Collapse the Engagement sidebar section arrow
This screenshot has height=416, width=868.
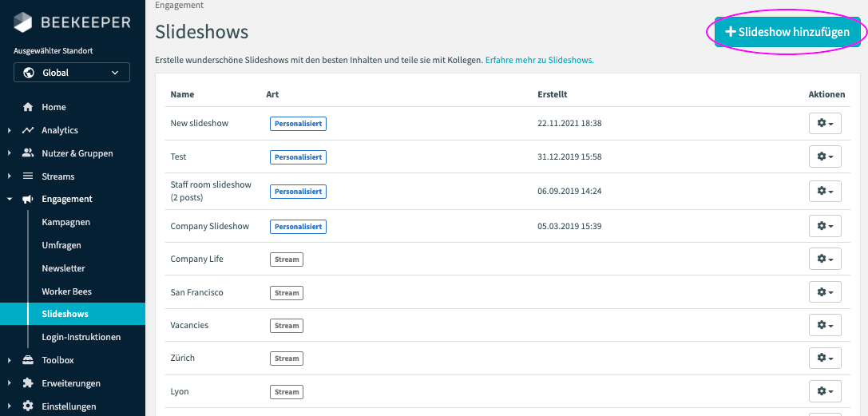[x=9, y=200]
